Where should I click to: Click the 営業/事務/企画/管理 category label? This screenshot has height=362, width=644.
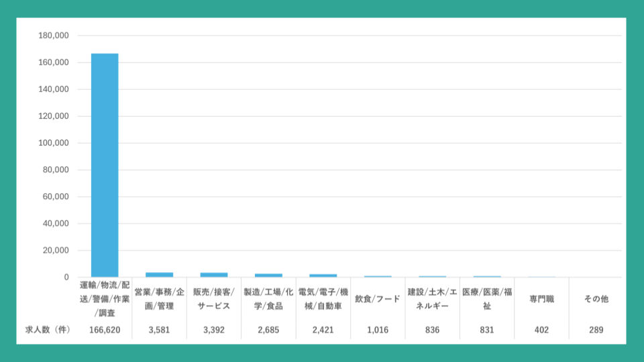click(160, 299)
